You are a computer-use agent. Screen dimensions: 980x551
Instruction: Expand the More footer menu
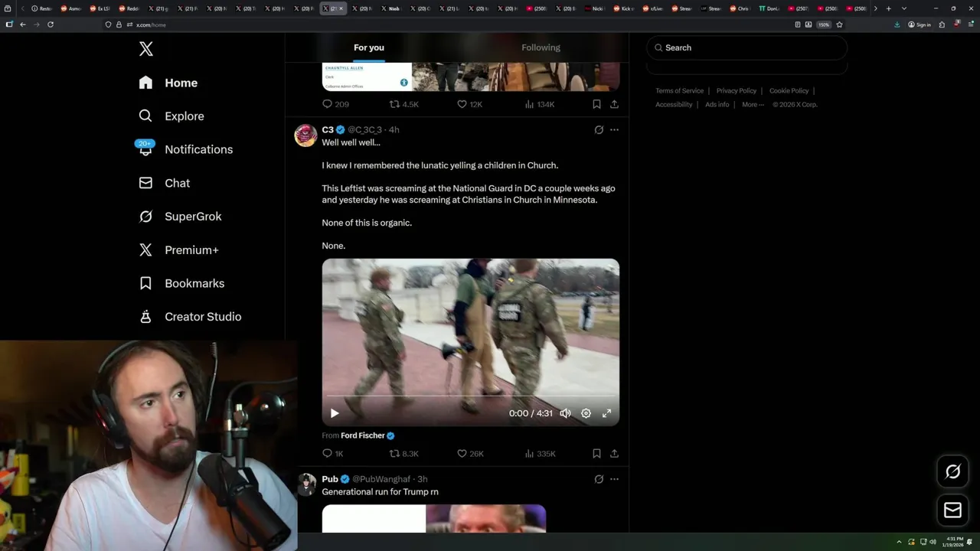[x=753, y=105]
